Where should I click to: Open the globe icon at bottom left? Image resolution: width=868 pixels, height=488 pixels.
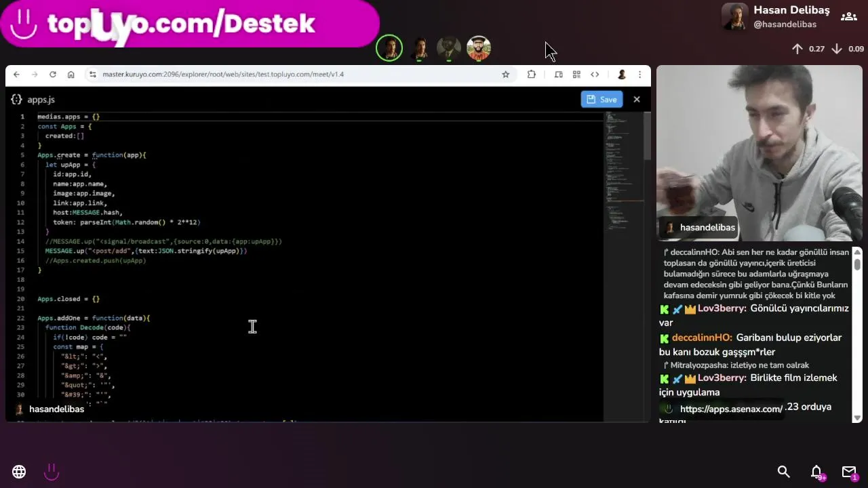[x=19, y=472]
